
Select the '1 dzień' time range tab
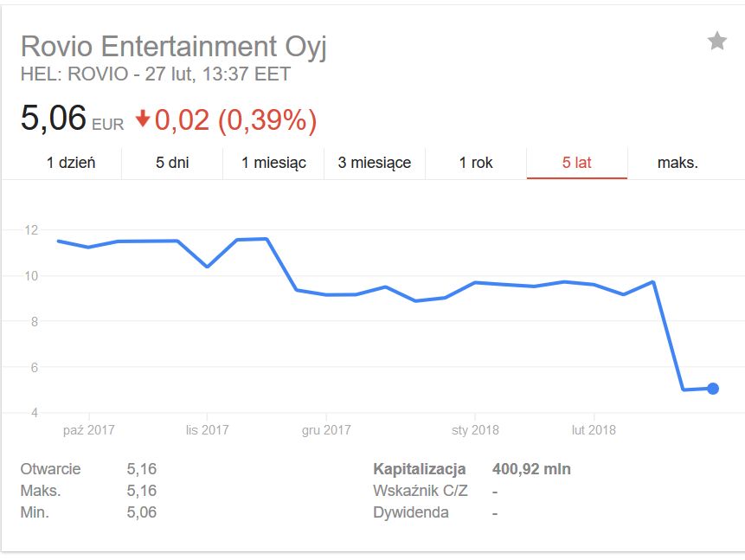click(x=71, y=163)
